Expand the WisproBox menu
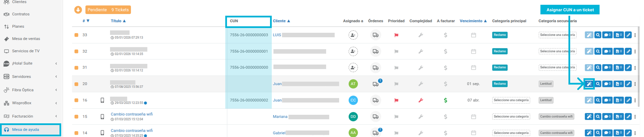Viewport: 644px width, 137px height. pos(30,103)
